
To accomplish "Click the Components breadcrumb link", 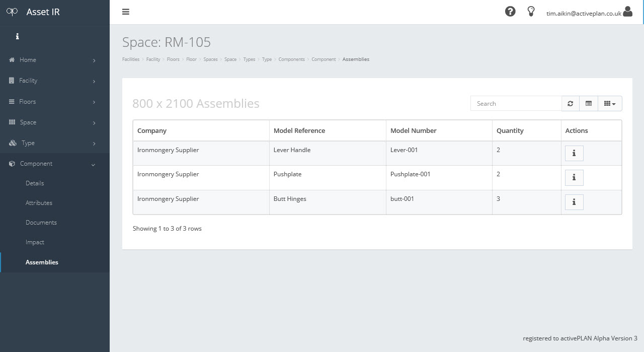I will [x=291, y=59].
